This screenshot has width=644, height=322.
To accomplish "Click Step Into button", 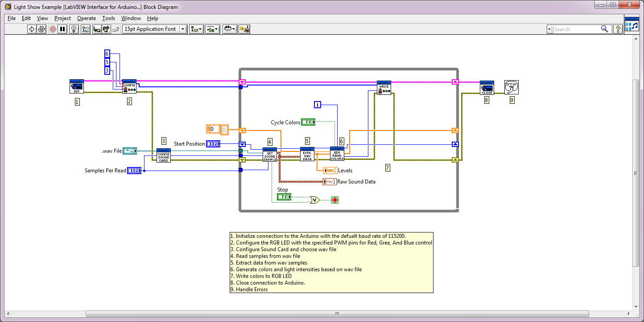I will pyautogui.click(x=96, y=29).
